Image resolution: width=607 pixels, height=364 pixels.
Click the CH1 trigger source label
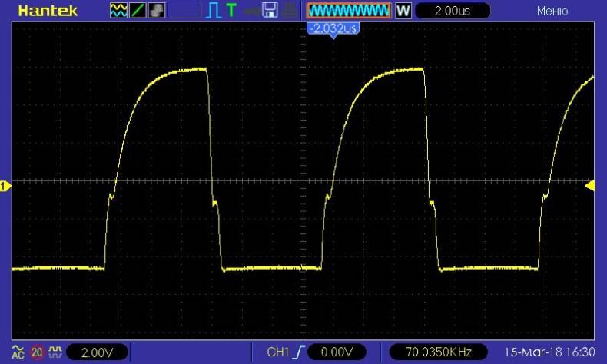pos(277,352)
